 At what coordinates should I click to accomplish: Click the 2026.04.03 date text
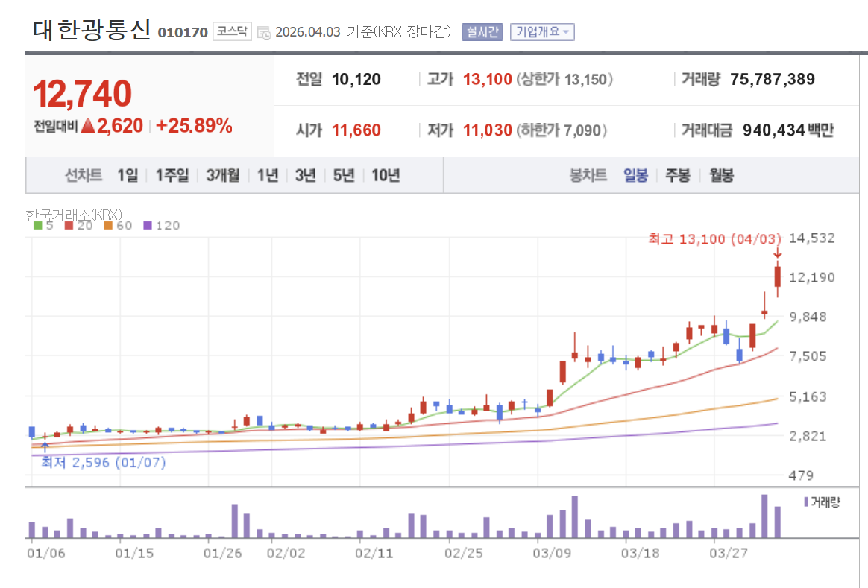[308, 31]
